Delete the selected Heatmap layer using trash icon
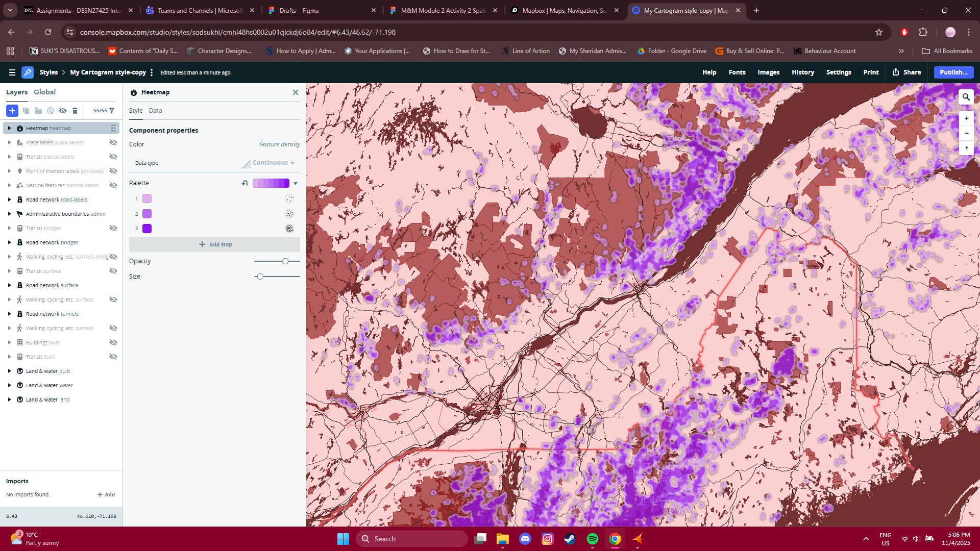The height and width of the screenshot is (551, 980). coord(75,111)
